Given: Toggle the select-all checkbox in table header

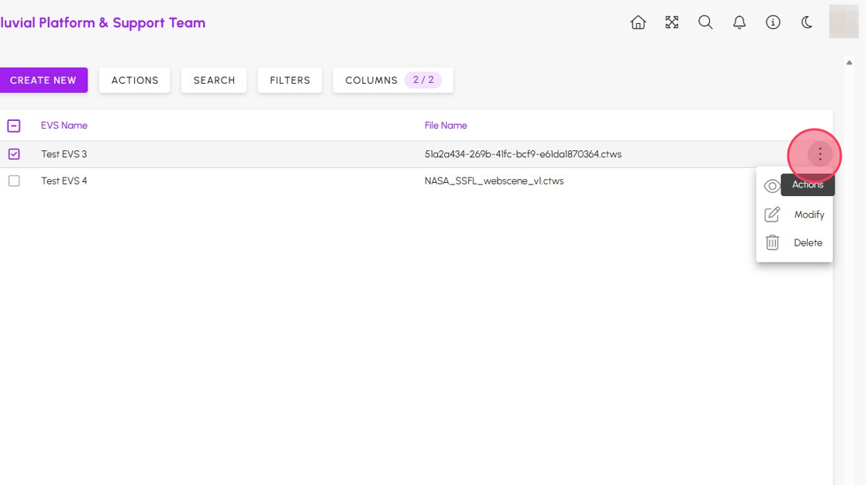Looking at the screenshot, I should click(x=14, y=126).
